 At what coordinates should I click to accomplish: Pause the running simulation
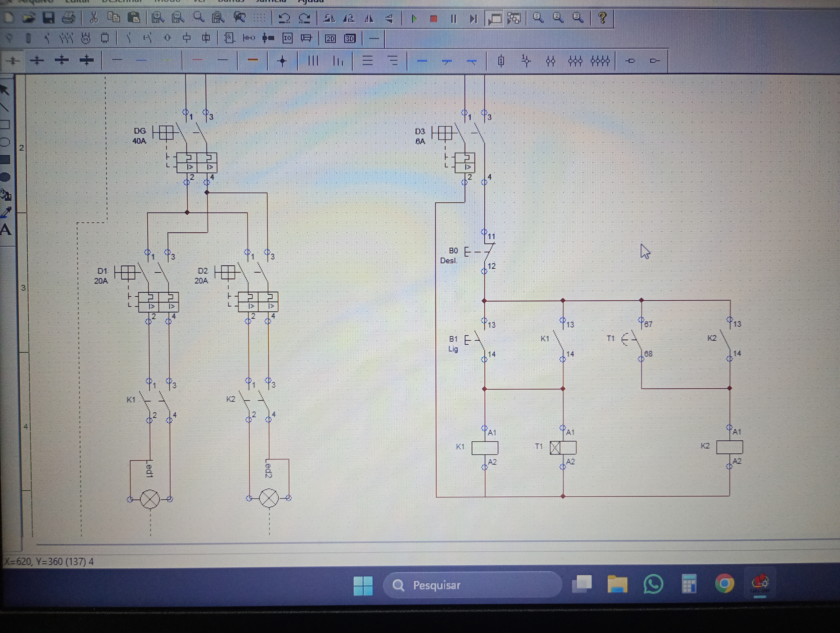[x=453, y=19]
